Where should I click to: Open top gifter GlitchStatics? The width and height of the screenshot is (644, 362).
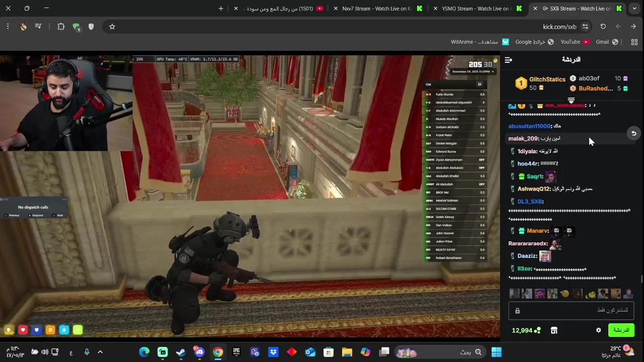547,79
